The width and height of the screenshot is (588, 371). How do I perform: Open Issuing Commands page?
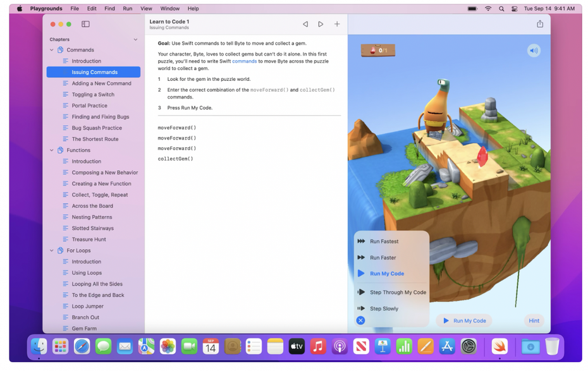click(94, 72)
